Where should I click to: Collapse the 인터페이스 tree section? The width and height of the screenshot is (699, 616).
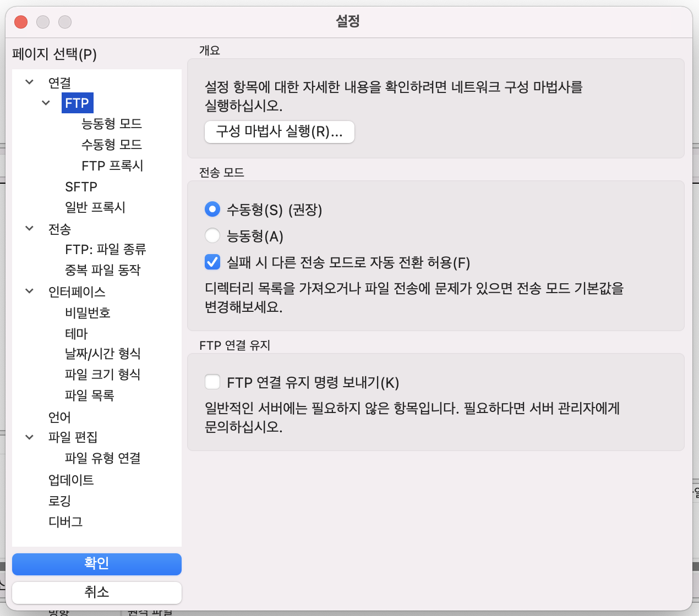(30, 291)
